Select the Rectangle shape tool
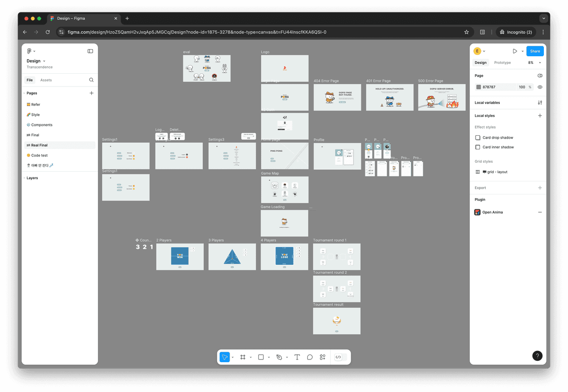The height and width of the screenshot is (392, 568). click(x=261, y=357)
